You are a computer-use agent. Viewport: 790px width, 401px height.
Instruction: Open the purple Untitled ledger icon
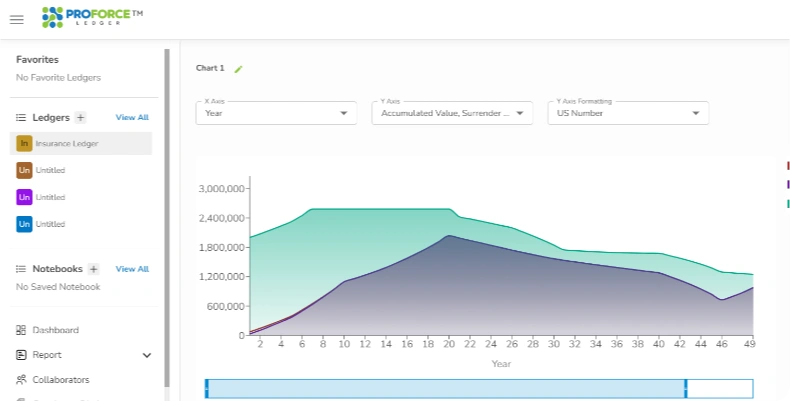pos(24,197)
